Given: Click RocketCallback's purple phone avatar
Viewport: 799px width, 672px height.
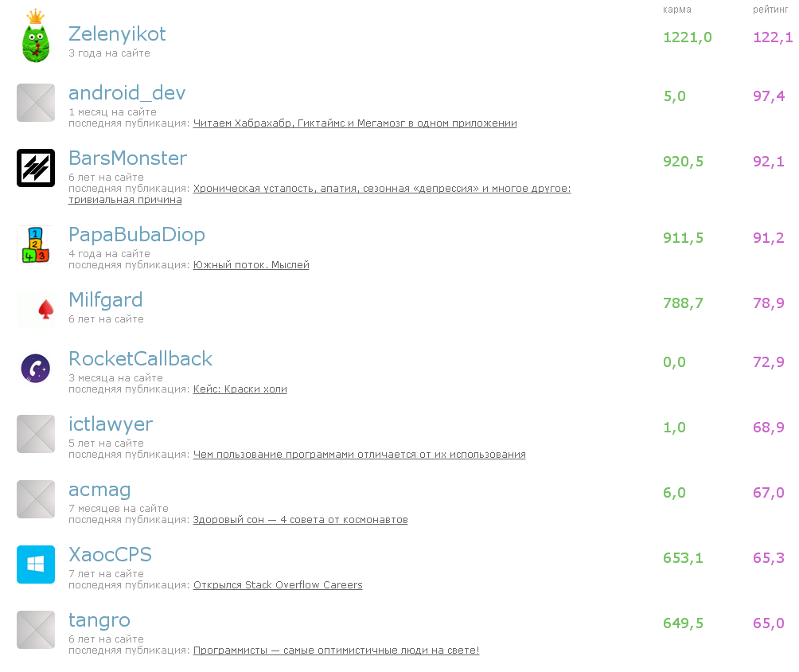Looking at the screenshot, I should click(x=36, y=369).
